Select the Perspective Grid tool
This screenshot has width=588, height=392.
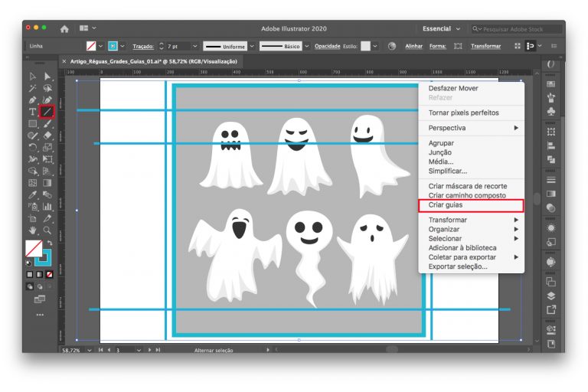(x=47, y=171)
